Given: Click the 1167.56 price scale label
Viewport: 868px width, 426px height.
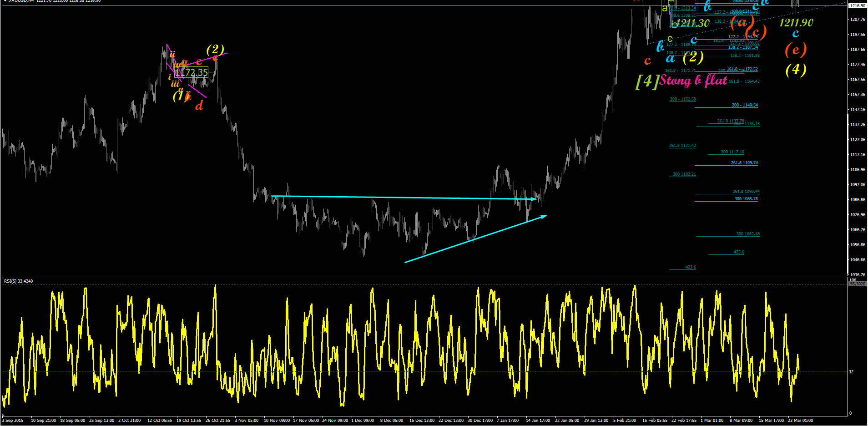Looking at the screenshot, I should [858, 80].
